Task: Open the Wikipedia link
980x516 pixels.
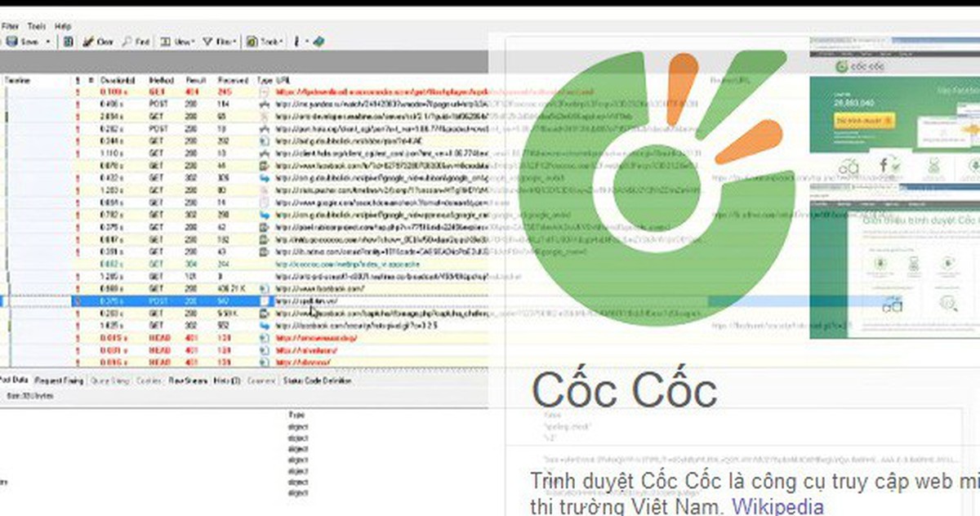Action: click(x=777, y=506)
